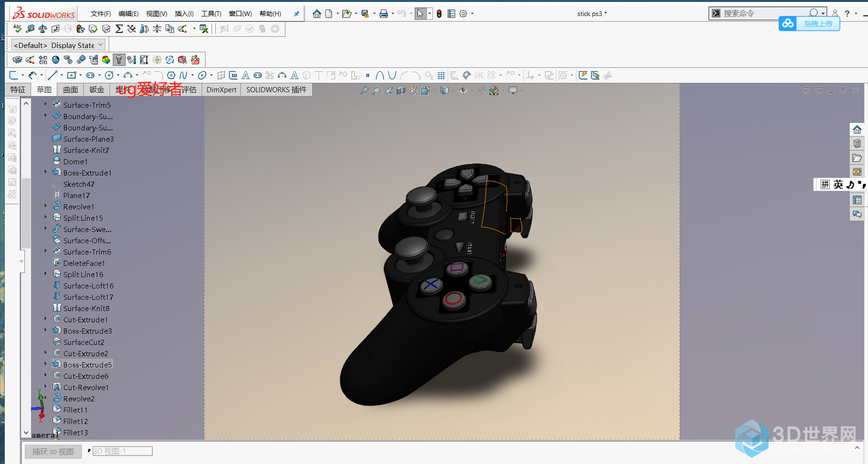Toggle the highlighted screw icon in add-ins toolbar
This screenshot has width=868, height=464.
[119, 60]
